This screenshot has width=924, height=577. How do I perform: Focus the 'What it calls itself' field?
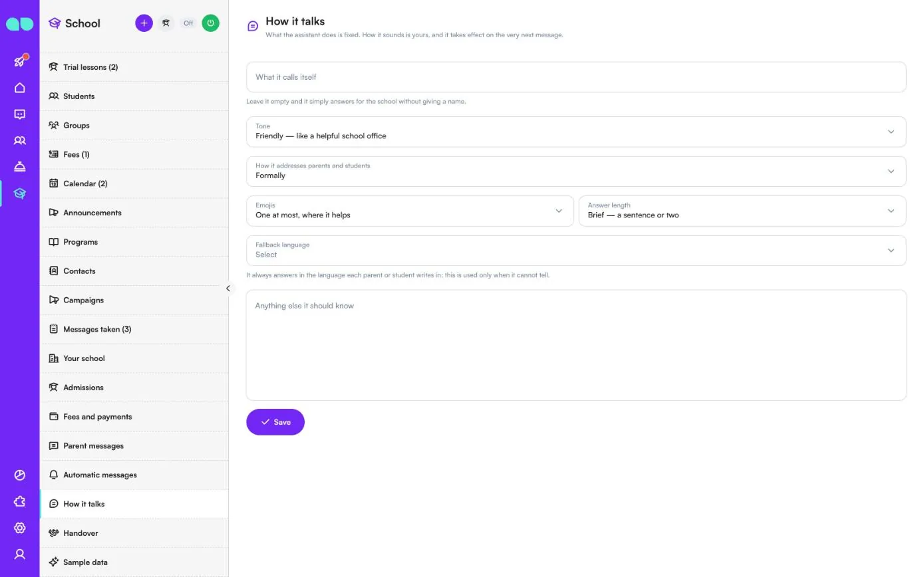pyautogui.click(x=576, y=77)
